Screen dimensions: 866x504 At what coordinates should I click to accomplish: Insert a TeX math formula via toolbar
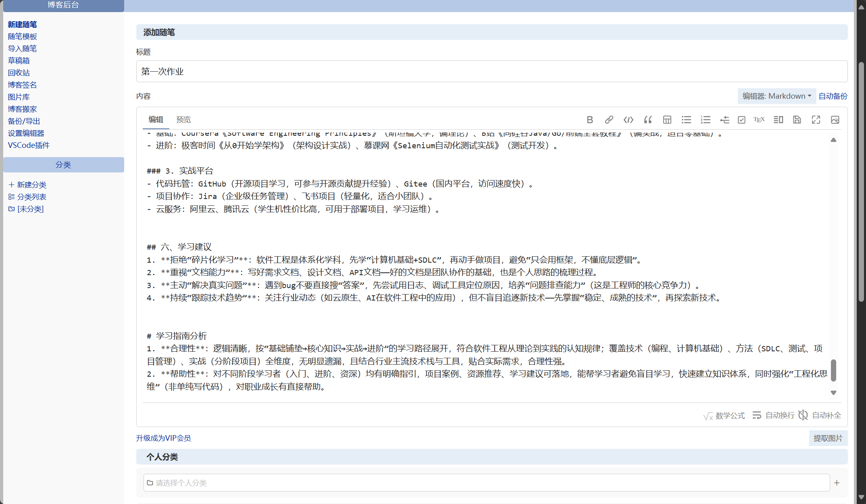(759, 120)
